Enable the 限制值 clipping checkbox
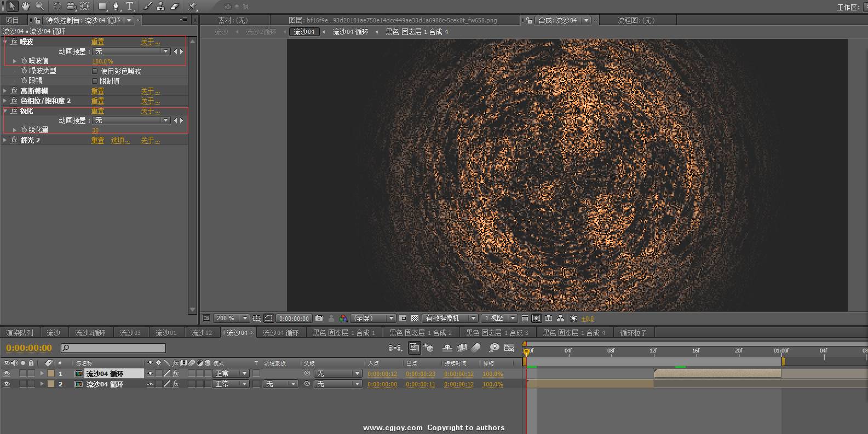The height and width of the screenshot is (434, 868). pyautogui.click(x=95, y=81)
